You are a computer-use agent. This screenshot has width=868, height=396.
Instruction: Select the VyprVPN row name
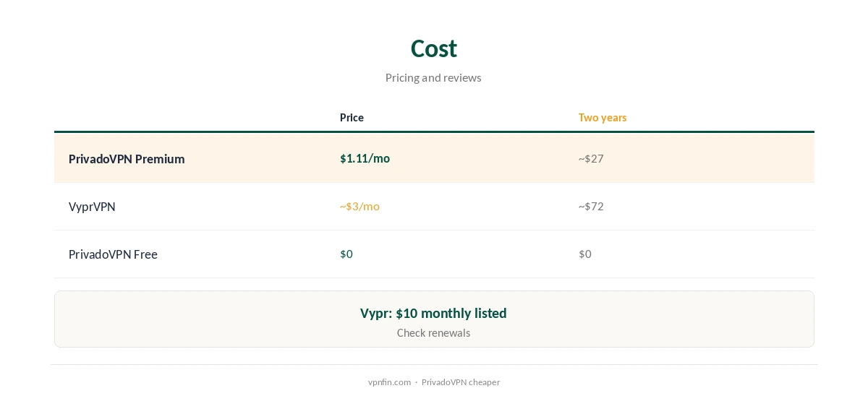(92, 207)
